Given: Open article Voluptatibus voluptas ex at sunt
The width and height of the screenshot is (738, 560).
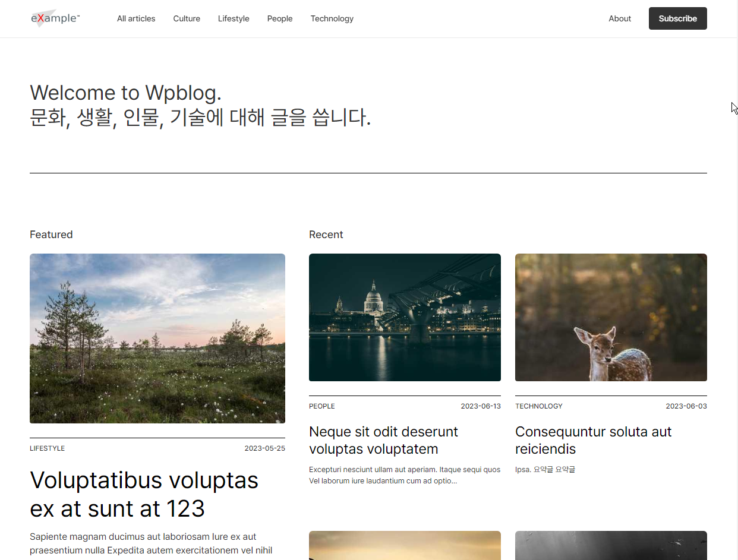Looking at the screenshot, I should [144, 494].
